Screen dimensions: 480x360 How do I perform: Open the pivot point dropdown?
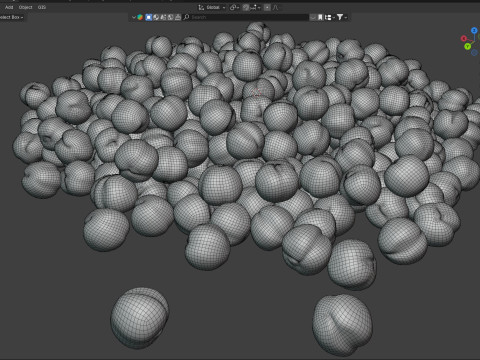234,7
